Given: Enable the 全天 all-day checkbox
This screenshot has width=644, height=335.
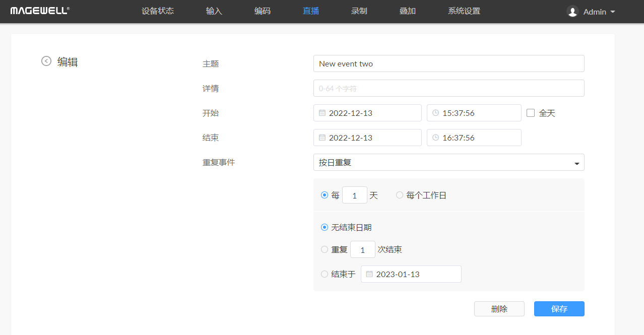Looking at the screenshot, I should click(x=530, y=113).
